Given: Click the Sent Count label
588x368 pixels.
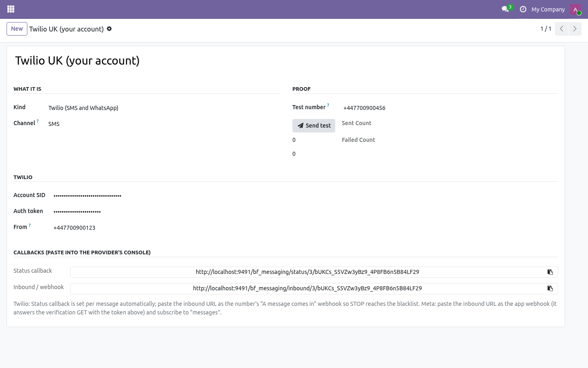Looking at the screenshot, I should 356,123.
